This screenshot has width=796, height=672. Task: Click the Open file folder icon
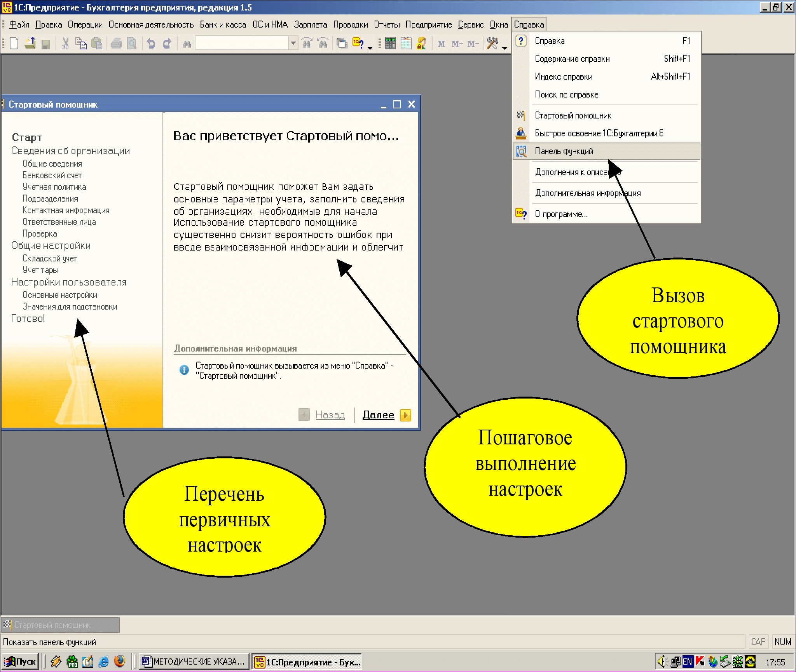tap(30, 43)
